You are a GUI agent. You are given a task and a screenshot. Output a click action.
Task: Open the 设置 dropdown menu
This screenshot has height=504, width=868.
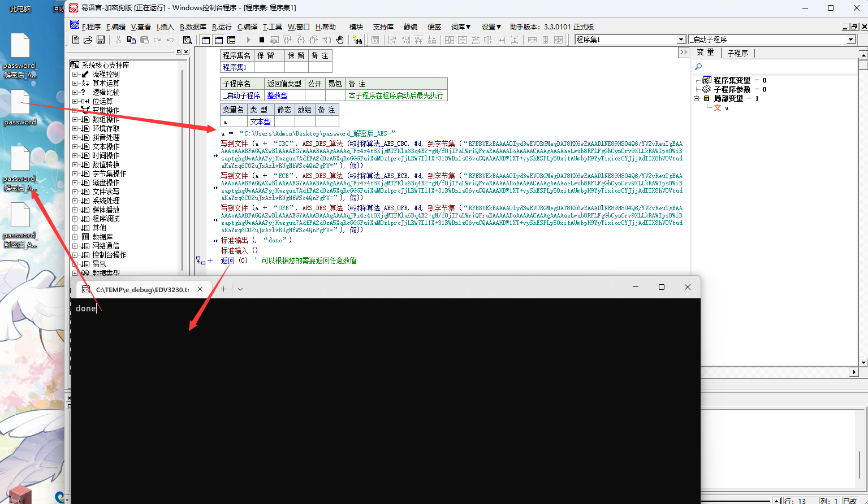[x=491, y=27]
